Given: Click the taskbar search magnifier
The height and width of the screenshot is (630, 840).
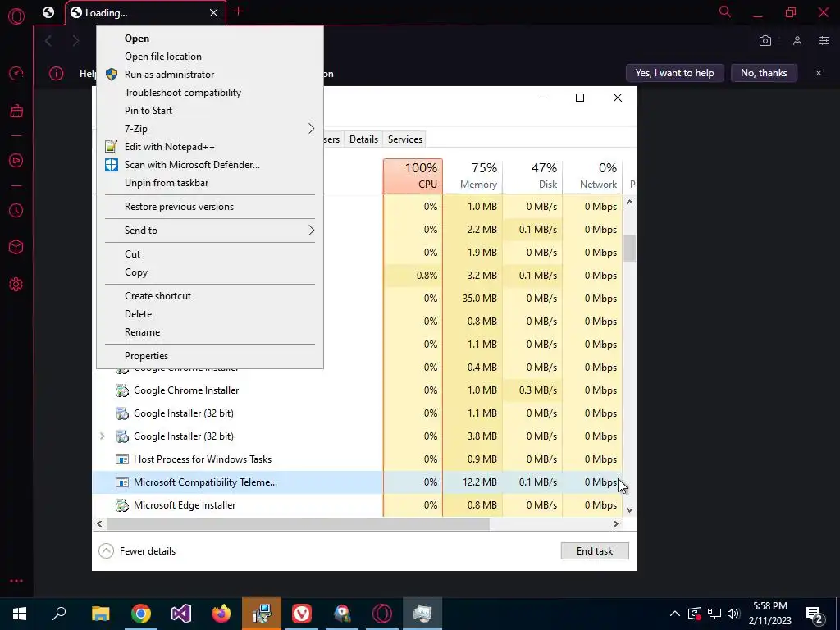Looking at the screenshot, I should 59,614.
